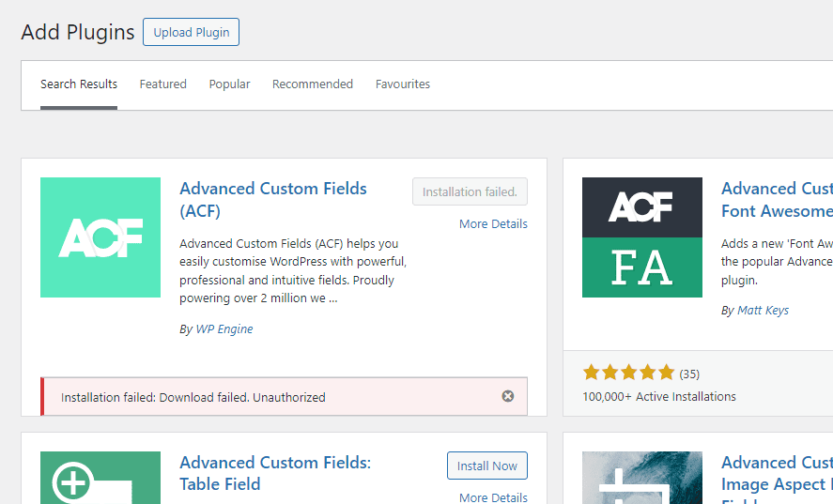Click the Installation failed button

point(470,191)
